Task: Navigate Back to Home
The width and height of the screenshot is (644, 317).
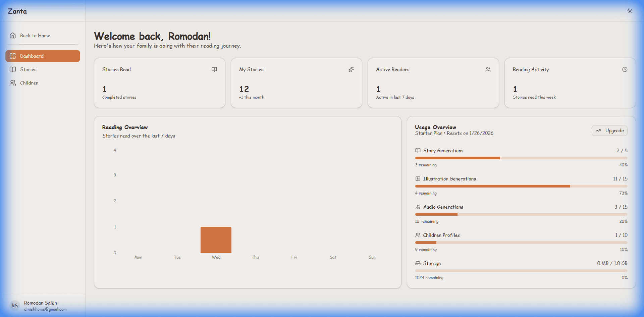Action: [35, 35]
